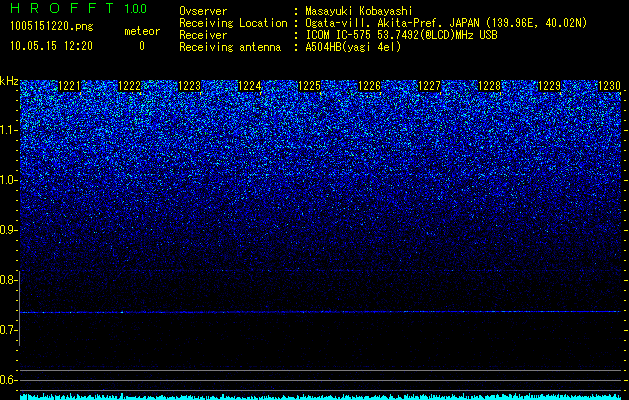This screenshot has width=629, height=400.
Task: Click the date stamp 10.05.15 12:20
Action: pyautogui.click(x=51, y=46)
